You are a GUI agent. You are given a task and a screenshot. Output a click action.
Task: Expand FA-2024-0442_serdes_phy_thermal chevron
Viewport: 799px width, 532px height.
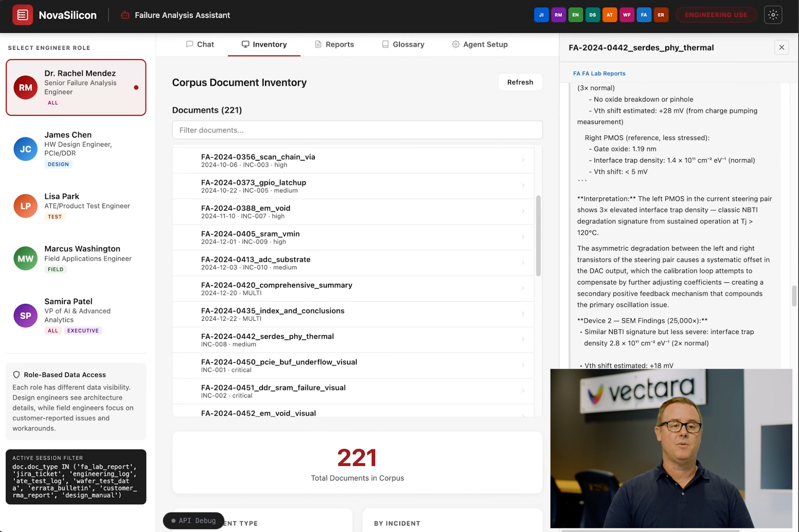click(x=523, y=340)
